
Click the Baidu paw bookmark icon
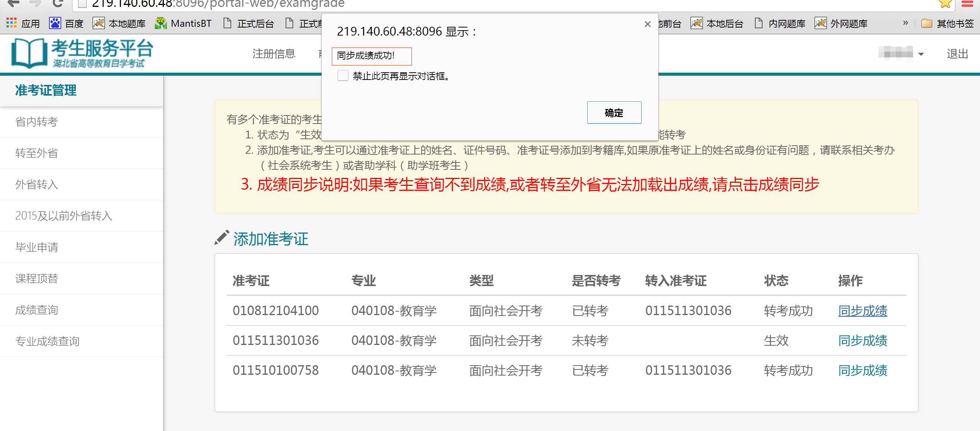55,23
